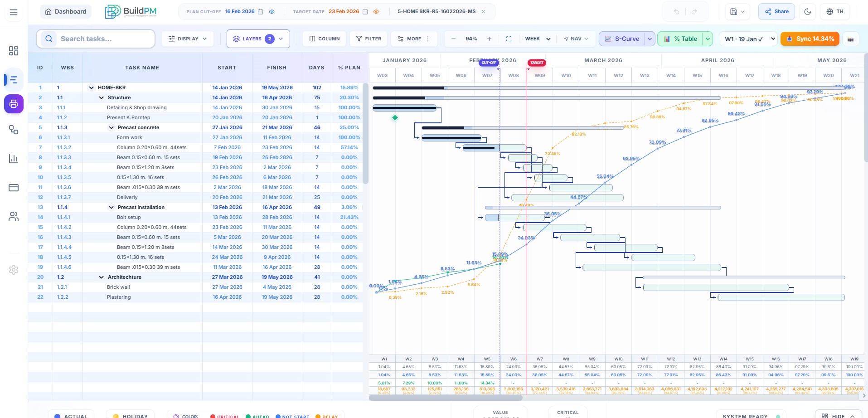Open the hamburger menu
The width and height of the screenshot is (868, 418).
[x=14, y=12]
